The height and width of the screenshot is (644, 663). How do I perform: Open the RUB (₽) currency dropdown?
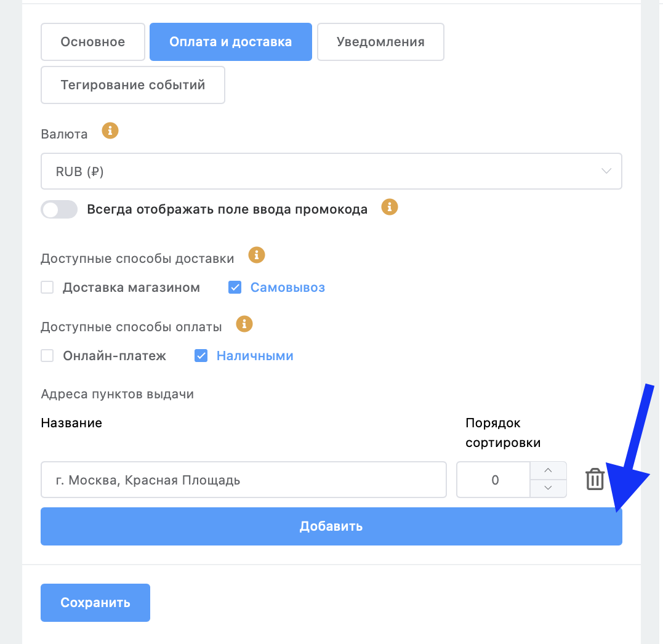click(331, 172)
